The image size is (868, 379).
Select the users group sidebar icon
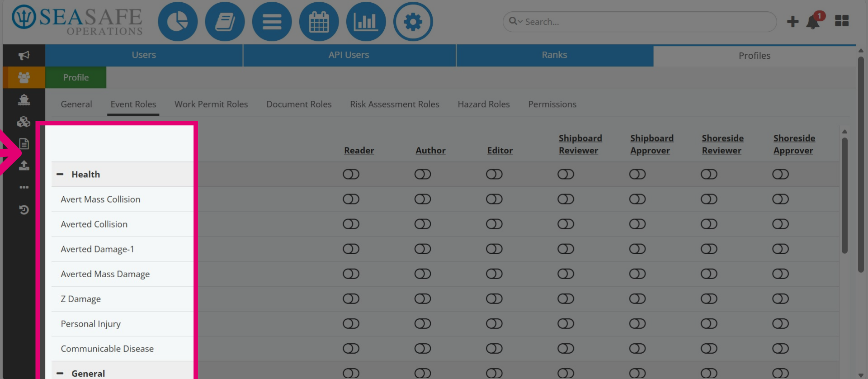(24, 77)
